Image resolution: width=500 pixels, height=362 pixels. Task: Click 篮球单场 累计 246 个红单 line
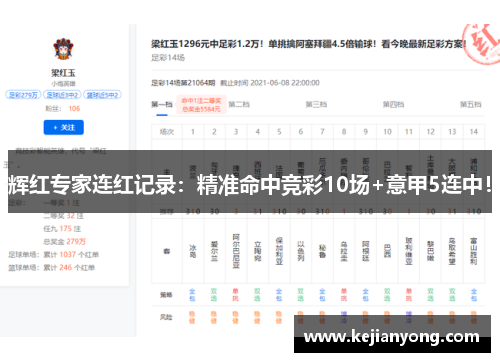[x=52, y=268]
